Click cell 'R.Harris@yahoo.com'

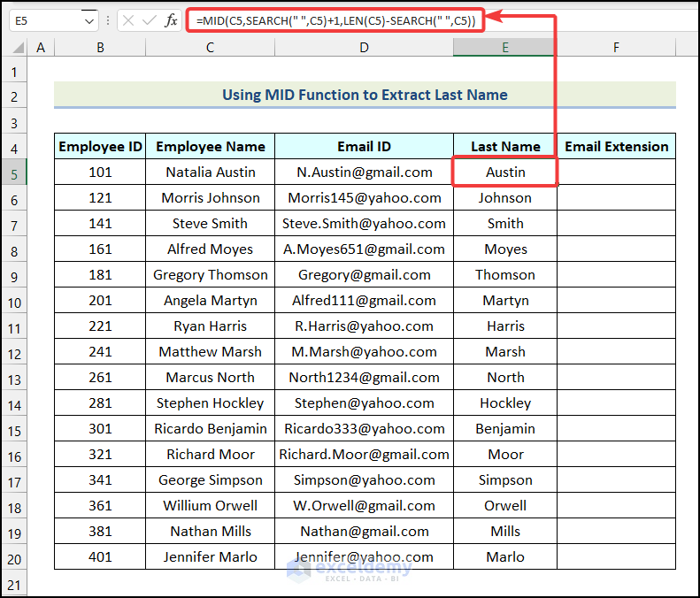pos(364,326)
